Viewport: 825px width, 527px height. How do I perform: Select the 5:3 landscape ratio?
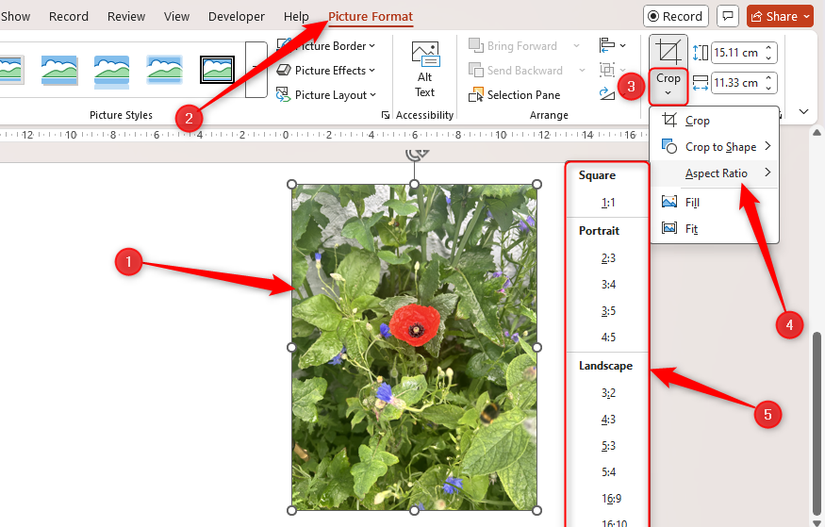pyautogui.click(x=608, y=445)
